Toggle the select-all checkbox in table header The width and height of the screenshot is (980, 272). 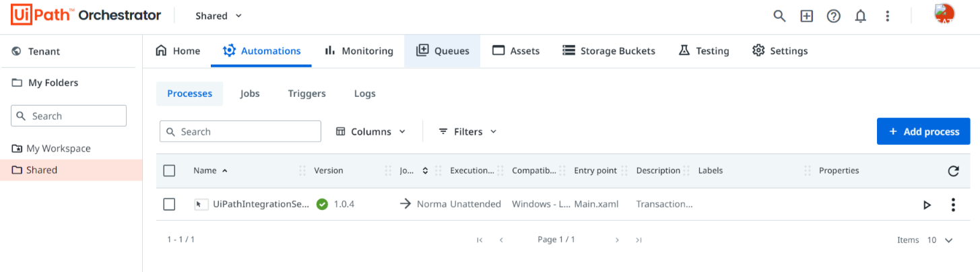pyautogui.click(x=170, y=171)
